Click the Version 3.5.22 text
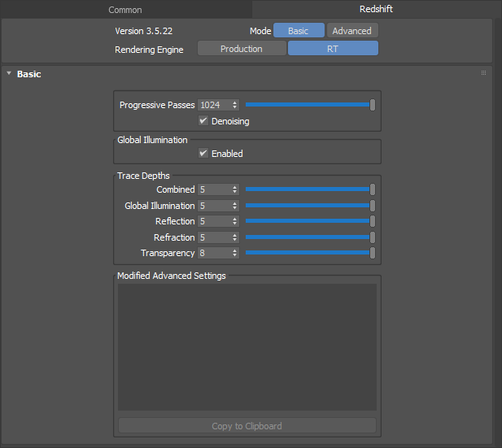This screenshot has width=502, height=448. click(144, 31)
